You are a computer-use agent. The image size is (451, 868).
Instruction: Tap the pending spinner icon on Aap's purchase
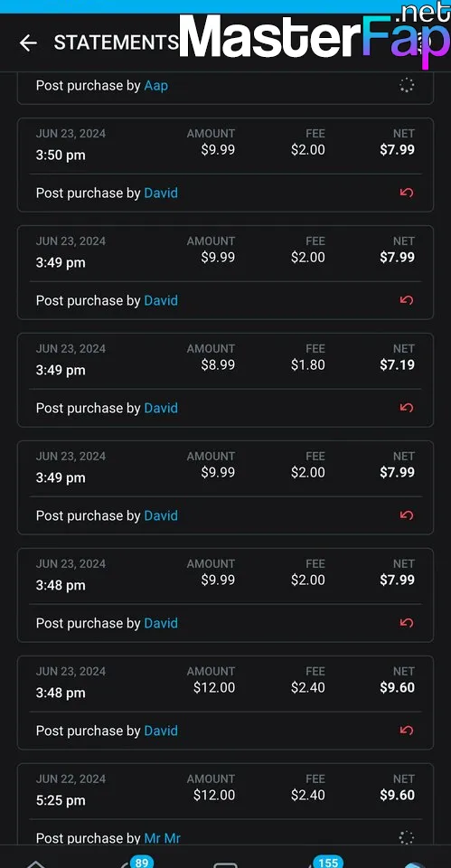[406, 85]
